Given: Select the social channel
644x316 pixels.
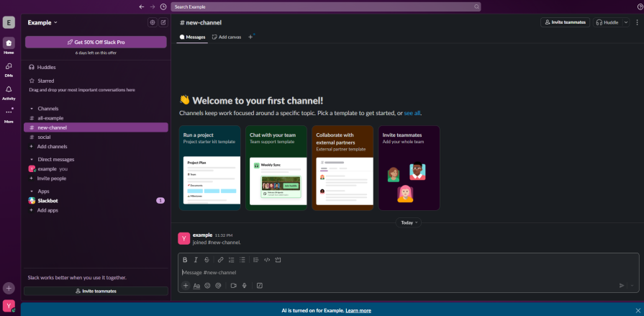Looking at the screenshot, I should [x=96, y=137].
